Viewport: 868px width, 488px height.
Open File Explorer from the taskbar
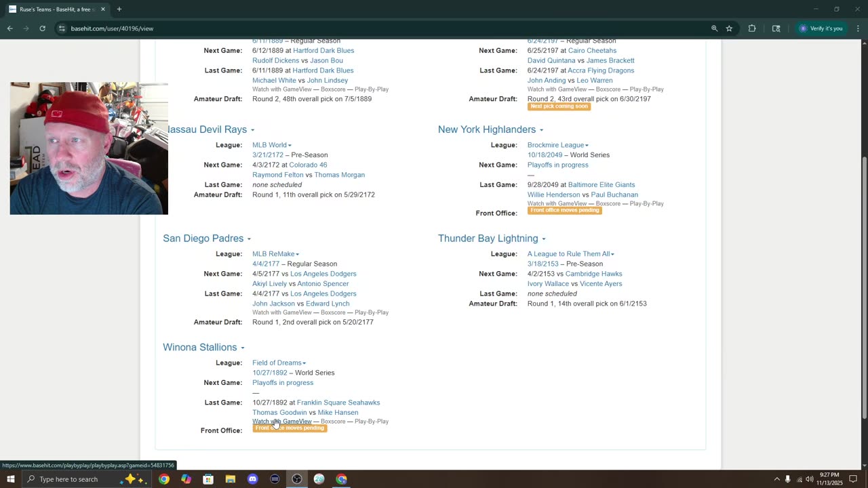coord(231,479)
